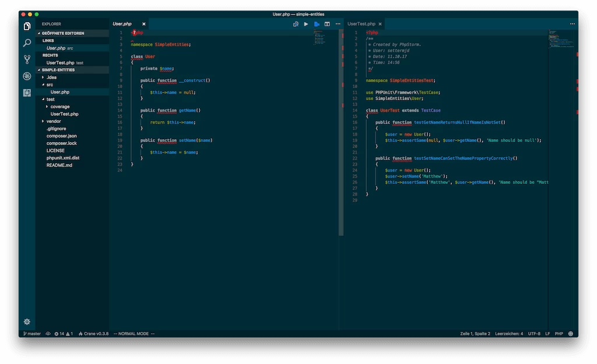The width and height of the screenshot is (597, 364).
Task: Click the errors and warnings count in the status bar
Action: click(63, 334)
